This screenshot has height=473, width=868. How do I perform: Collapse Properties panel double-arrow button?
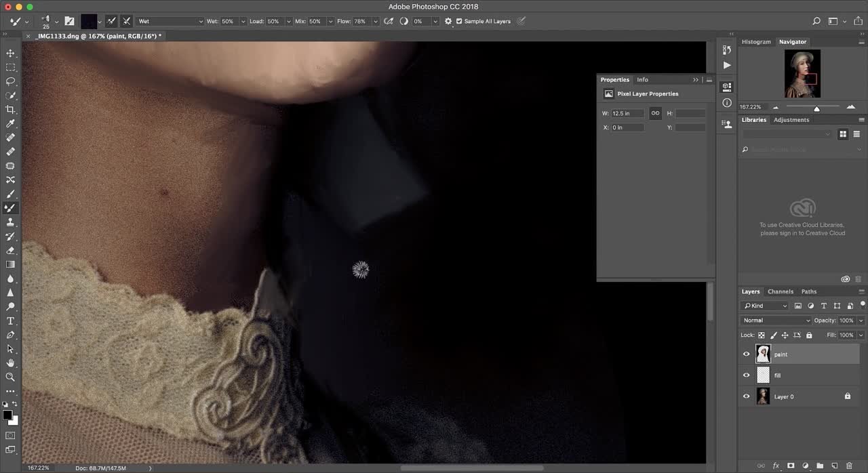[695, 79]
